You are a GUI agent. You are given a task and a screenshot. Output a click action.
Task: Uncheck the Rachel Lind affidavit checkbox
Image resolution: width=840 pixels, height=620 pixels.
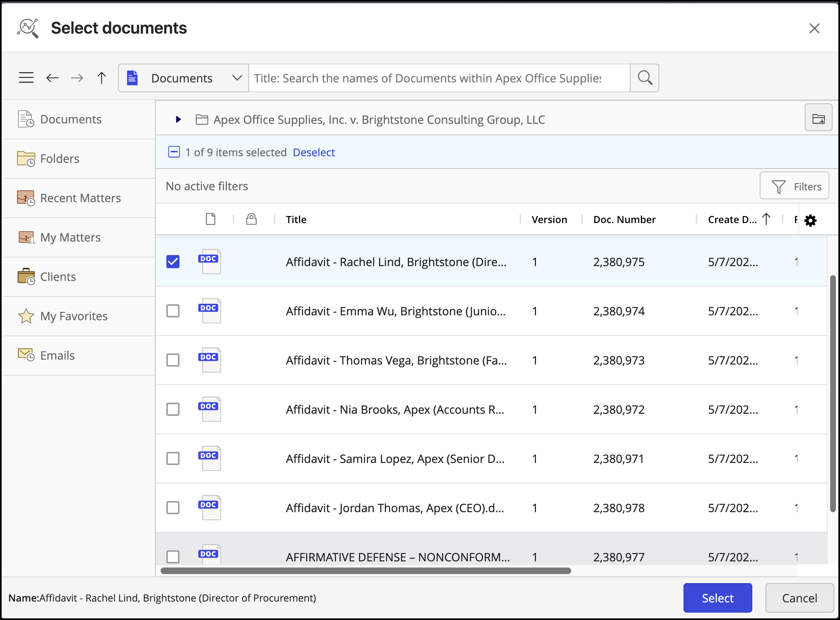(173, 262)
